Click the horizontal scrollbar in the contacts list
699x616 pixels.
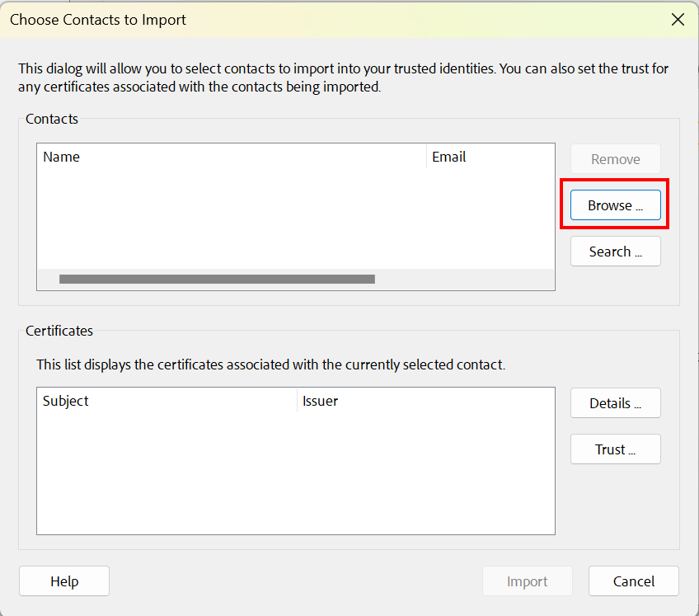tap(217, 279)
